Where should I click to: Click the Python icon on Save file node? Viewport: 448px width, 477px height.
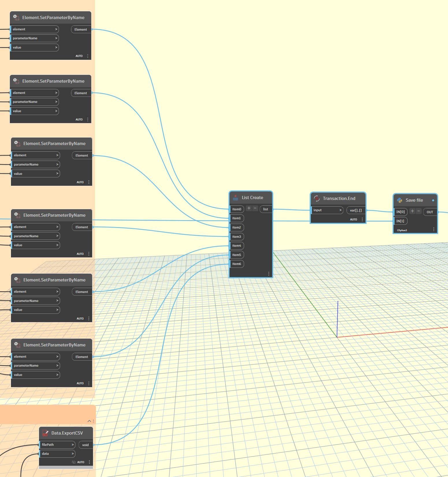[400, 200]
